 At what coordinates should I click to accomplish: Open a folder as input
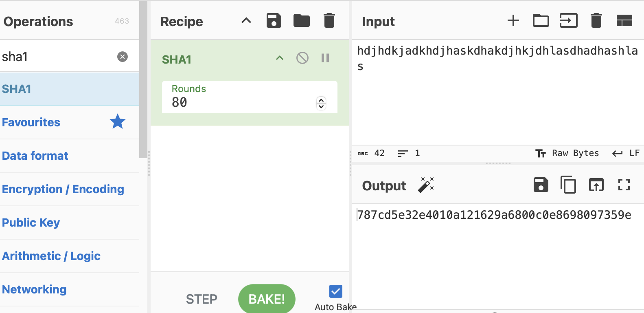(541, 20)
